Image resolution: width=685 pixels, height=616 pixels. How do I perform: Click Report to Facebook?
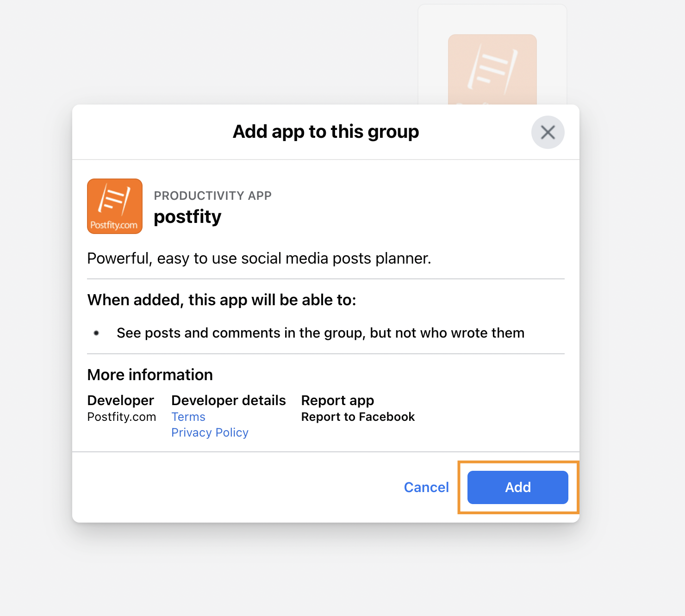click(x=358, y=417)
